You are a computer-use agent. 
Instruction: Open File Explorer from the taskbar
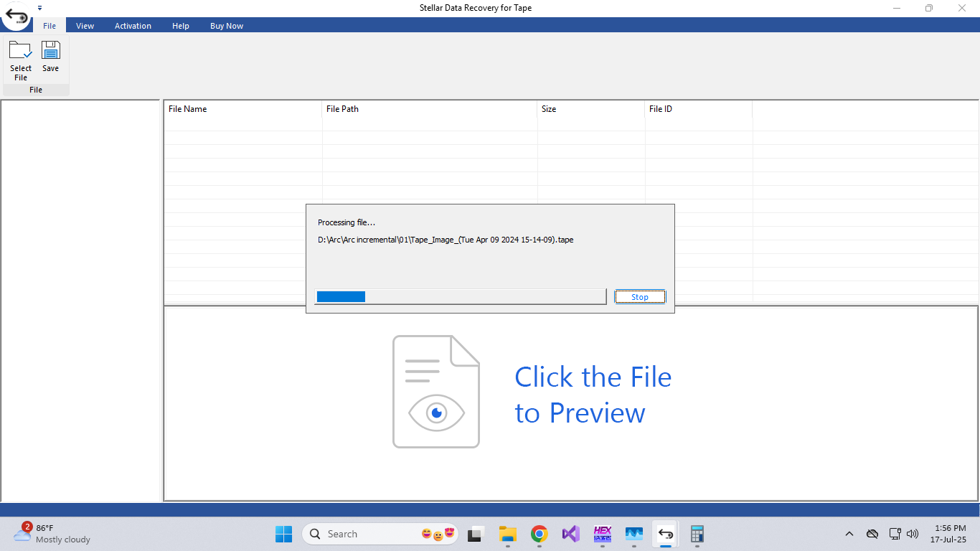pyautogui.click(x=508, y=534)
